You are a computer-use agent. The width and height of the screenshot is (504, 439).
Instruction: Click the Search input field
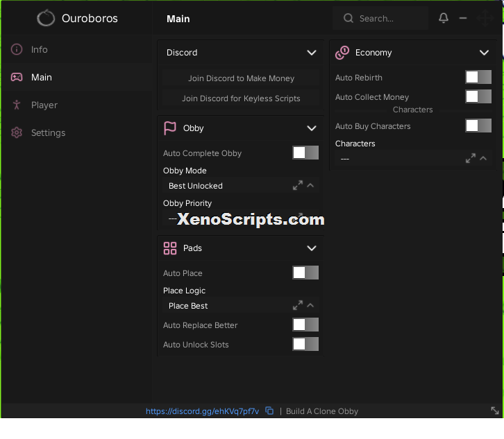[380, 18]
